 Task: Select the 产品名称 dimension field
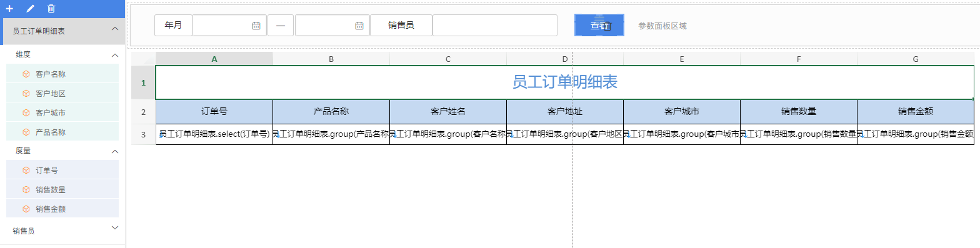[x=62, y=132]
